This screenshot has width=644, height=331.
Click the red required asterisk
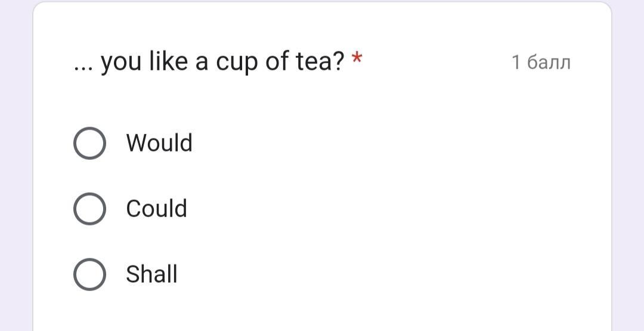(x=357, y=60)
